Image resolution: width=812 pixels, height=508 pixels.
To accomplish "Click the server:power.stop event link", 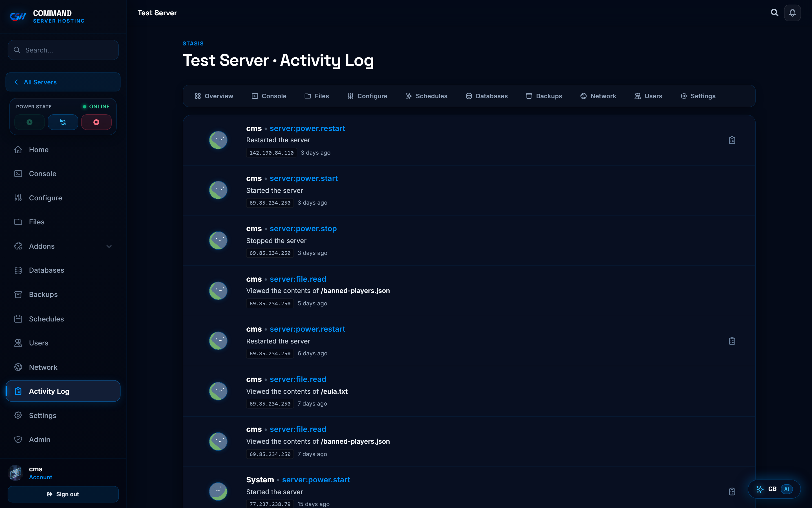I will [303, 229].
